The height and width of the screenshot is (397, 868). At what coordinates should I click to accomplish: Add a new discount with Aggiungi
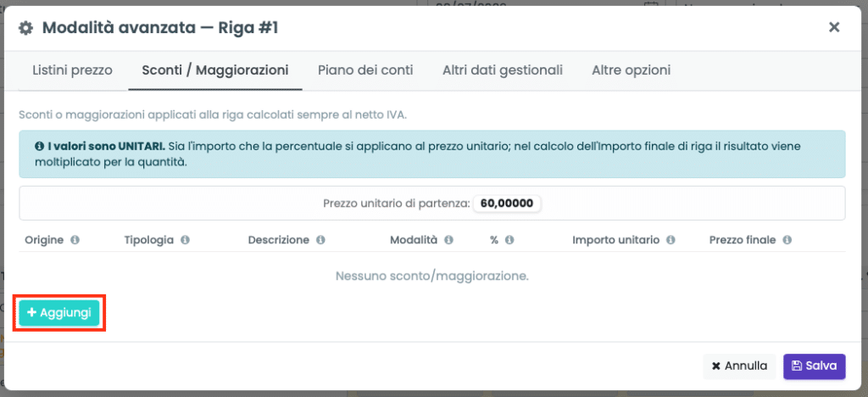coord(59,313)
